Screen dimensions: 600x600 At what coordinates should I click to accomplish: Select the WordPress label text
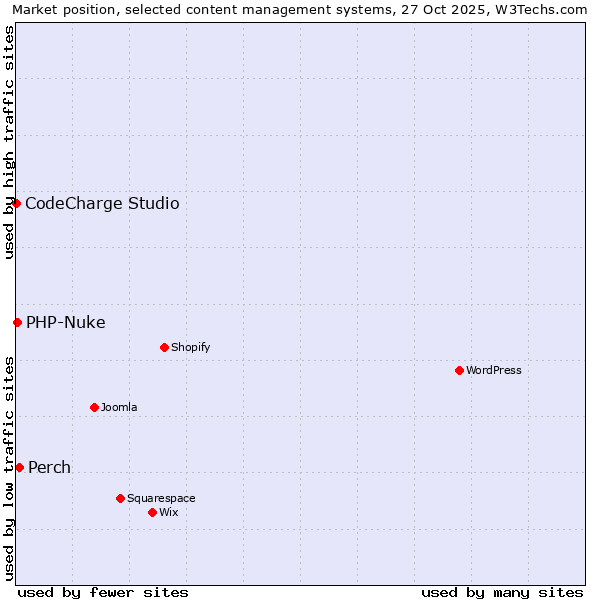(493, 371)
